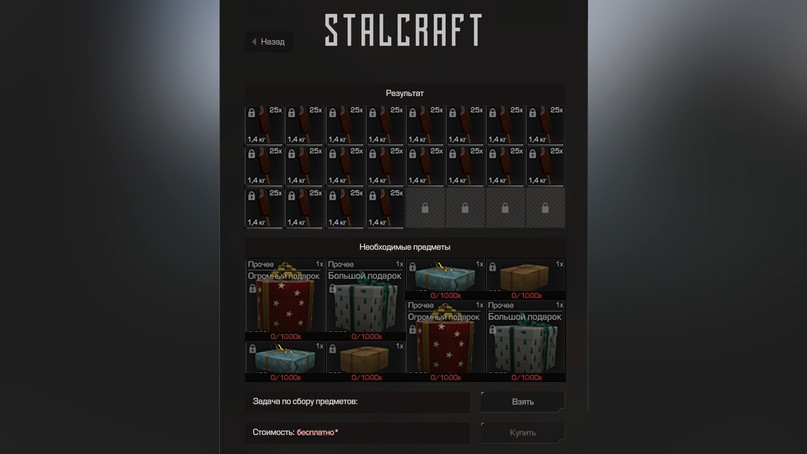Screen dimensions: 807x454
Task: Go back with the Назад button
Action: tap(268, 42)
